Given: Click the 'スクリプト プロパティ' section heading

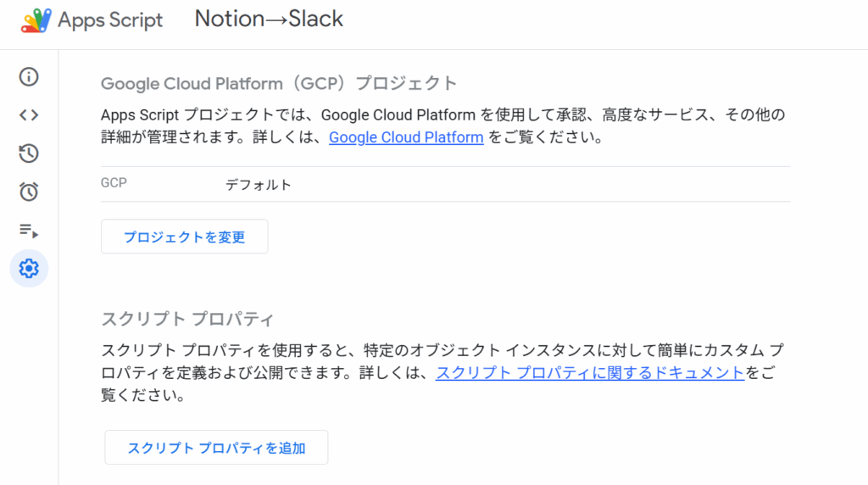Looking at the screenshot, I should [x=187, y=319].
